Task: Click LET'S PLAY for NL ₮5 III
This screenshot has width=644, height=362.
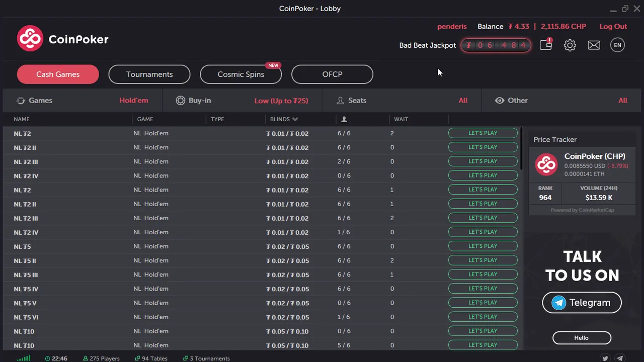Action: pos(483,275)
